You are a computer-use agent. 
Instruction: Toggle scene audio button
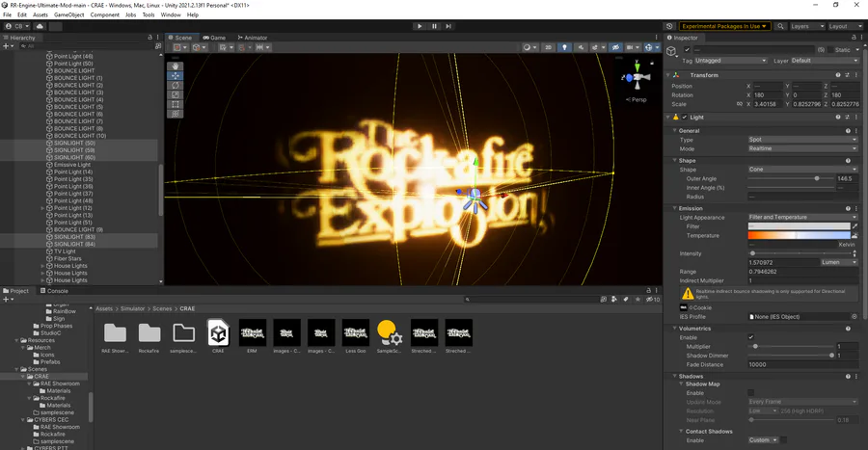point(581,47)
